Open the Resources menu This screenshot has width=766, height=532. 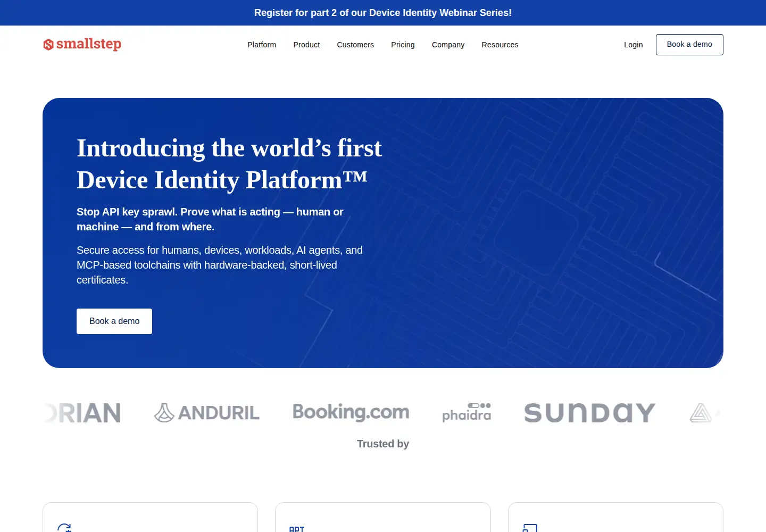[500, 45]
